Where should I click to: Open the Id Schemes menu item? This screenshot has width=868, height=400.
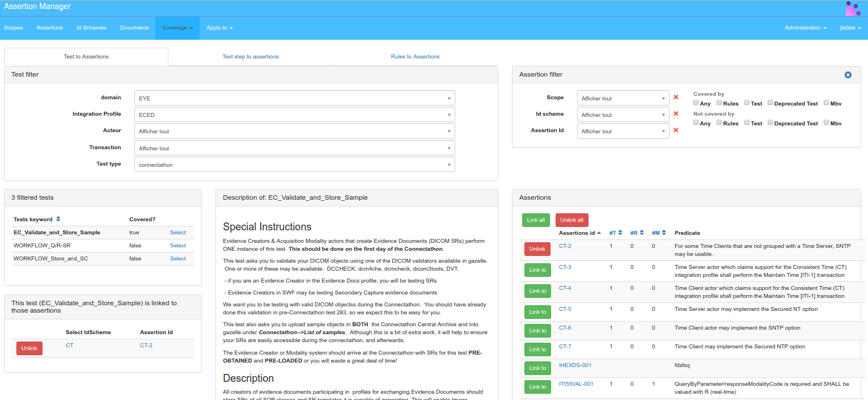tap(91, 28)
